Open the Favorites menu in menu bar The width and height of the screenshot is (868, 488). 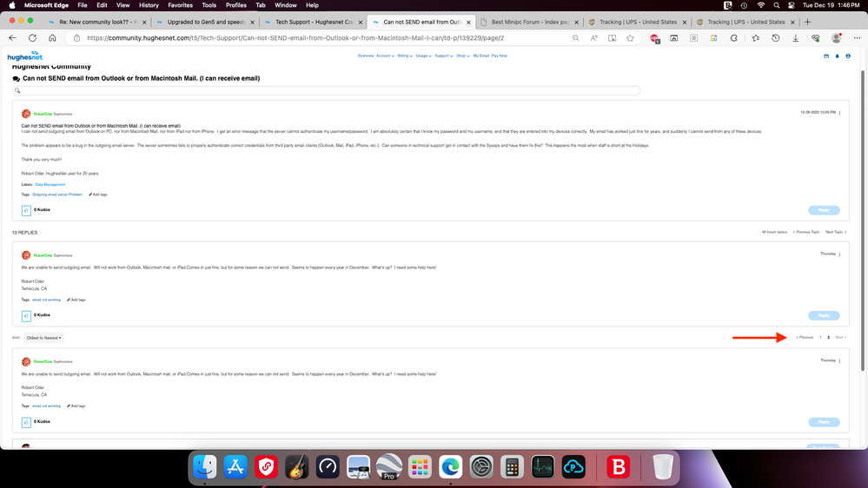pyautogui.click(x=180, y=5)
